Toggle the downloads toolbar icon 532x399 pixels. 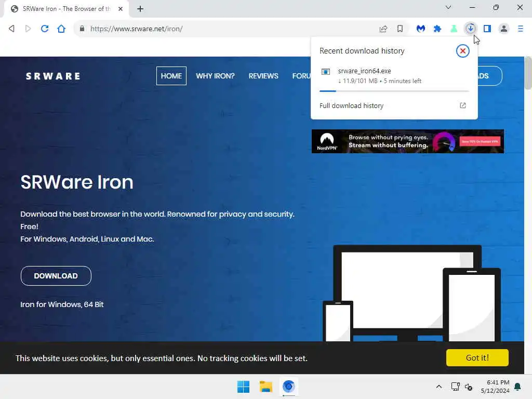[x=471, y=29]
